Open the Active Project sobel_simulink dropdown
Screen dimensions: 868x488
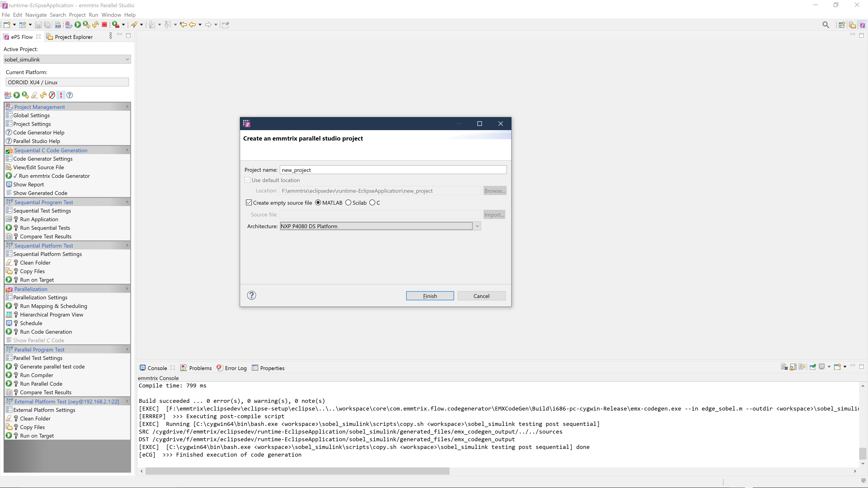click(67, 59)
